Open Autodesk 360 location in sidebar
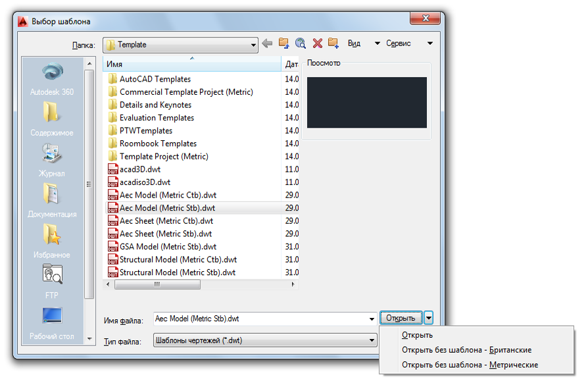 pos(52,79)
